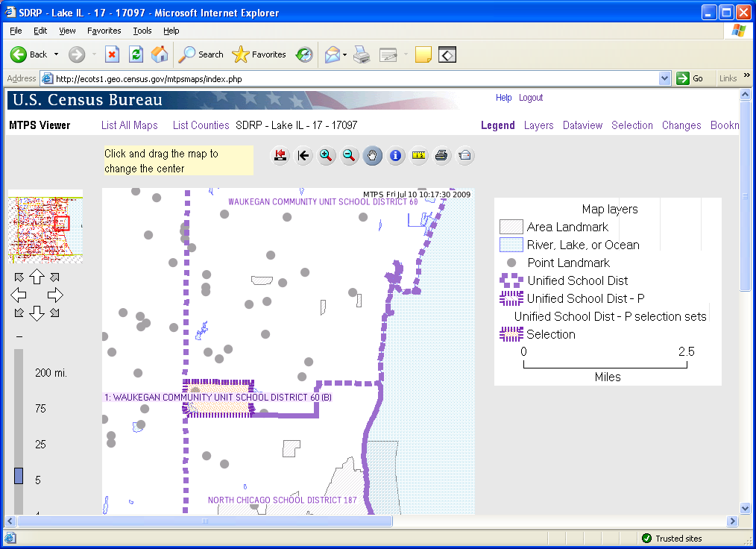756x549 pixels.
Task: Open the List All Maps link
Action: tap(130, 125)
